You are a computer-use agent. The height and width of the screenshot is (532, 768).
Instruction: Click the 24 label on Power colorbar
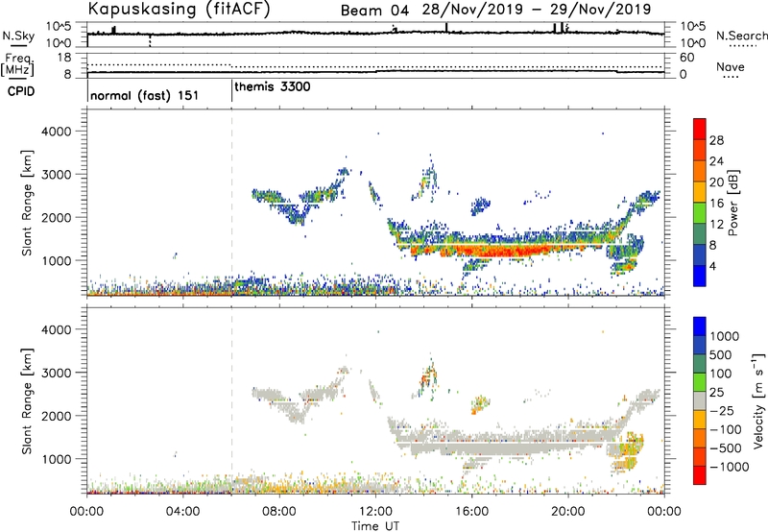point(716,161)
